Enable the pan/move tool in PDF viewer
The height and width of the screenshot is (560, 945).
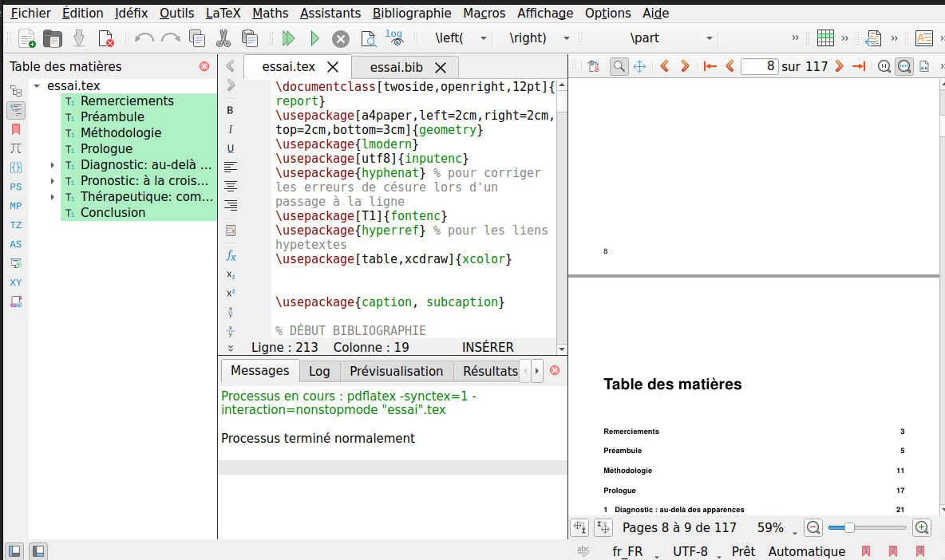click(639, 66)
